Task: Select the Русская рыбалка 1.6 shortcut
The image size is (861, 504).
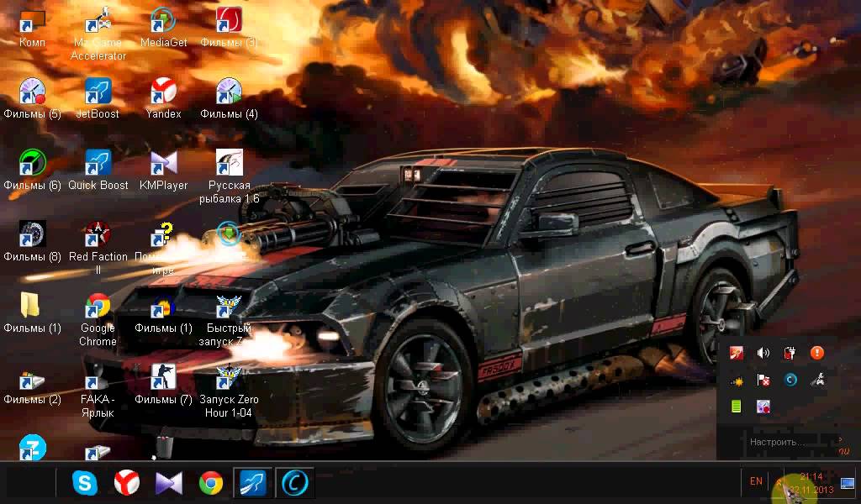Action: coord(229,176)
